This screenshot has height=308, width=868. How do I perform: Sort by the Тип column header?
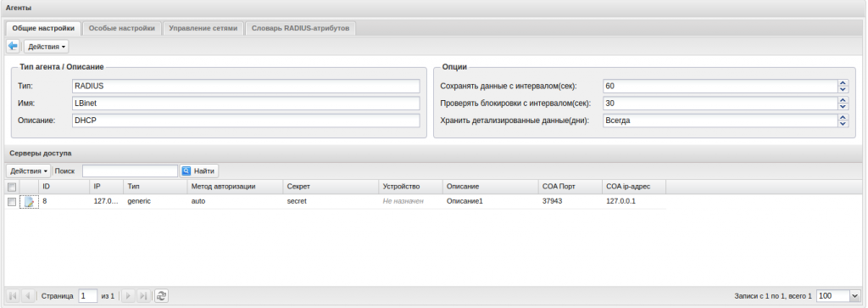point(155,187)
